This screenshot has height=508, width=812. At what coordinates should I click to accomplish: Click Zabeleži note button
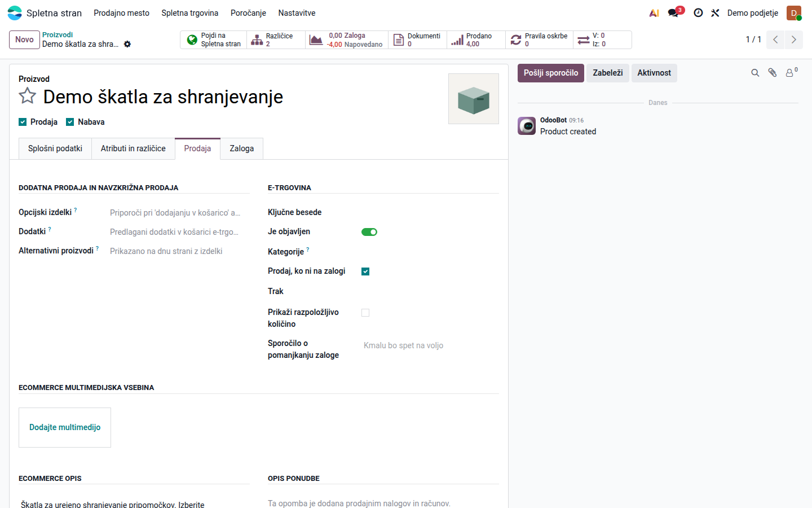[608, 73]
